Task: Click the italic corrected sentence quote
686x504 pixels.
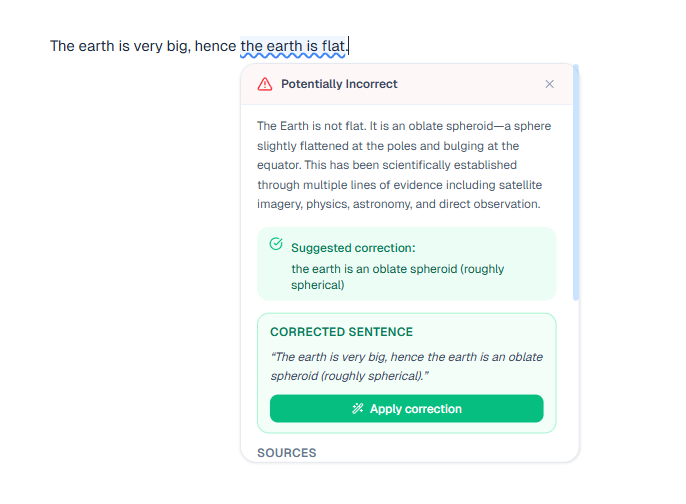Action: pos(406,366)
